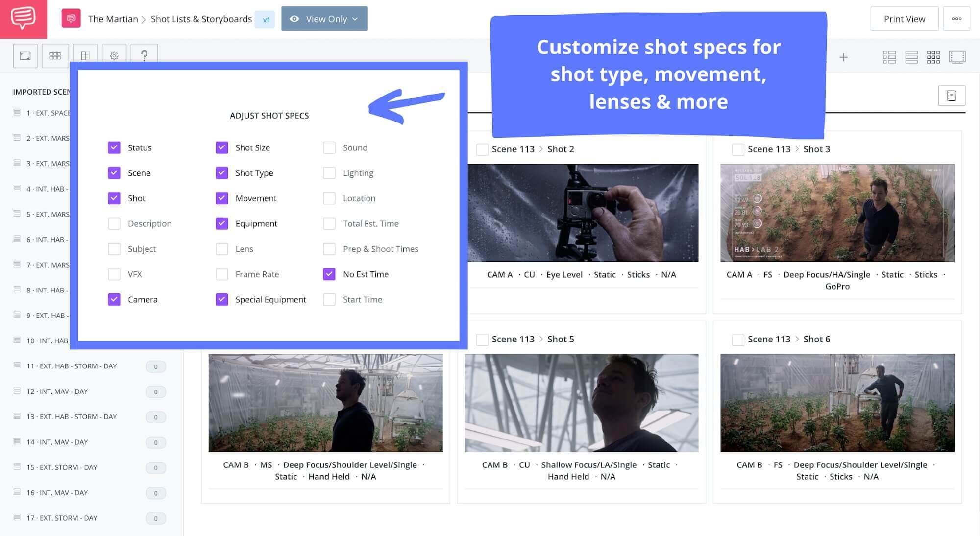Image resolution: width=980 pixels, height=536 pixels.
Task: Enable the Frame Rate checkbox
Action: [222, 274]
